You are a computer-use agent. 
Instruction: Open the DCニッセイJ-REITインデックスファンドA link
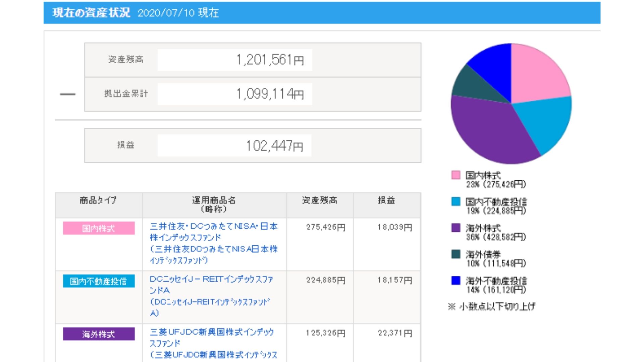click(211, 296)
